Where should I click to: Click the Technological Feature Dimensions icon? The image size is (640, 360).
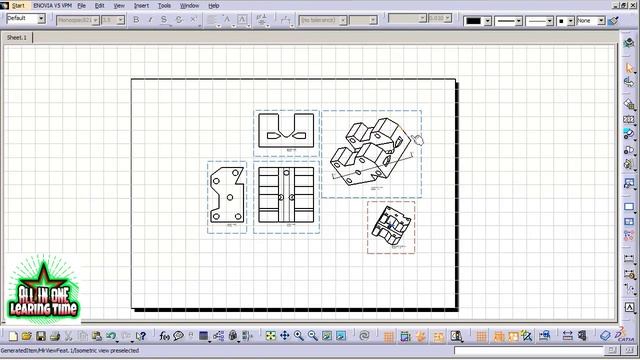[629, 274]
